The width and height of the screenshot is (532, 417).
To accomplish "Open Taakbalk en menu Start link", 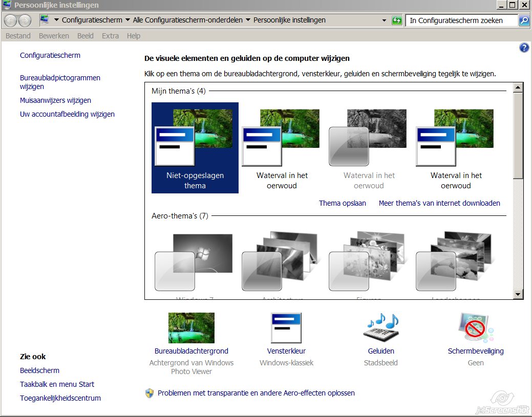I will coord(57,384).
